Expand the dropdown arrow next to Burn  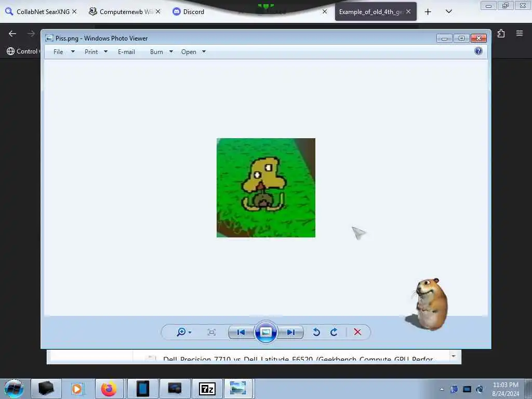click(171, 51)
